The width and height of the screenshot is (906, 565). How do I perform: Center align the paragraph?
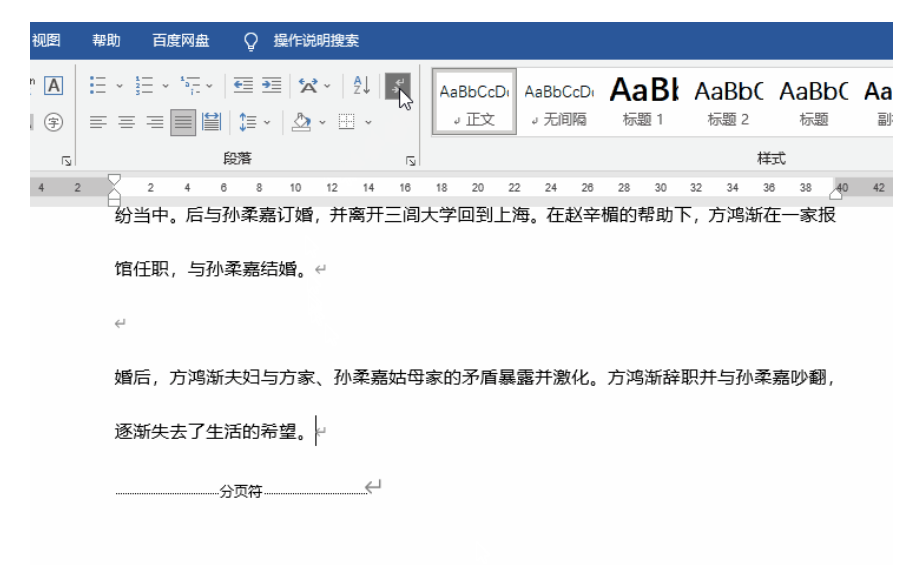click(x=126, y=123)
